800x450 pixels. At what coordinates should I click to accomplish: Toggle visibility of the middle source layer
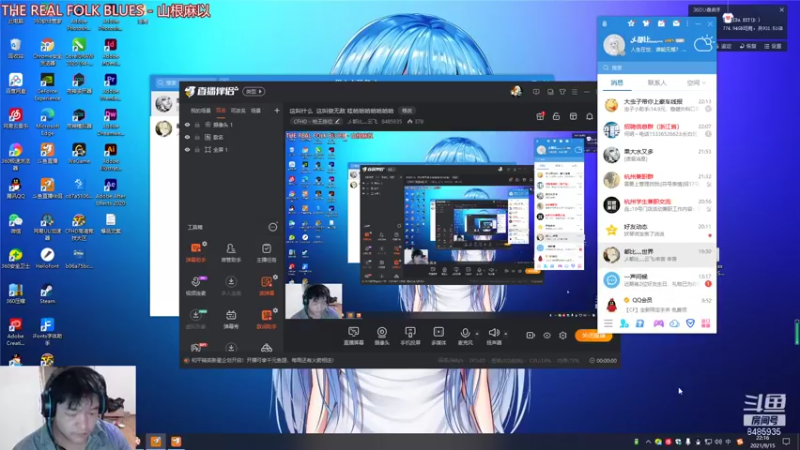pos(187,137)
